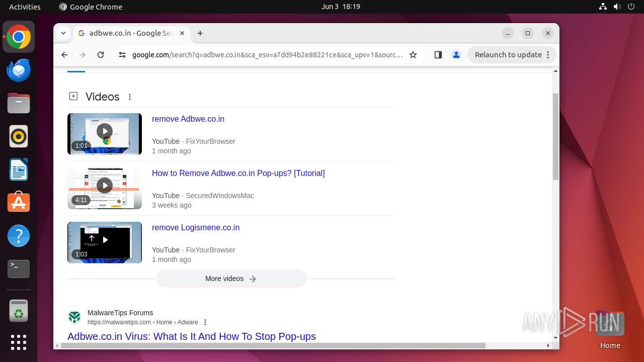644x362 pixels.
Task: Click More videos button
Action: coord(231,279)
